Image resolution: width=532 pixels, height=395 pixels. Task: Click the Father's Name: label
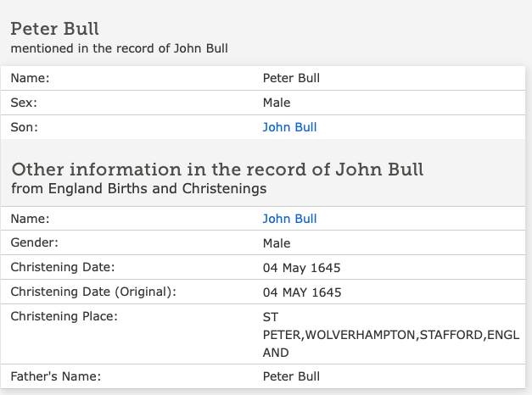point(56,376)
